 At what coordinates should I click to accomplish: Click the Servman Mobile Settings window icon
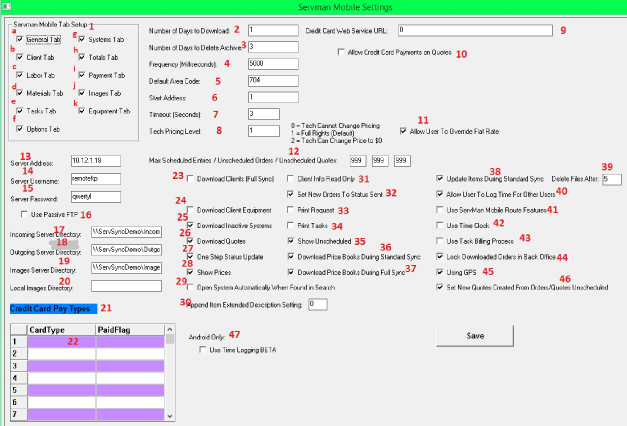coord(6,6)
